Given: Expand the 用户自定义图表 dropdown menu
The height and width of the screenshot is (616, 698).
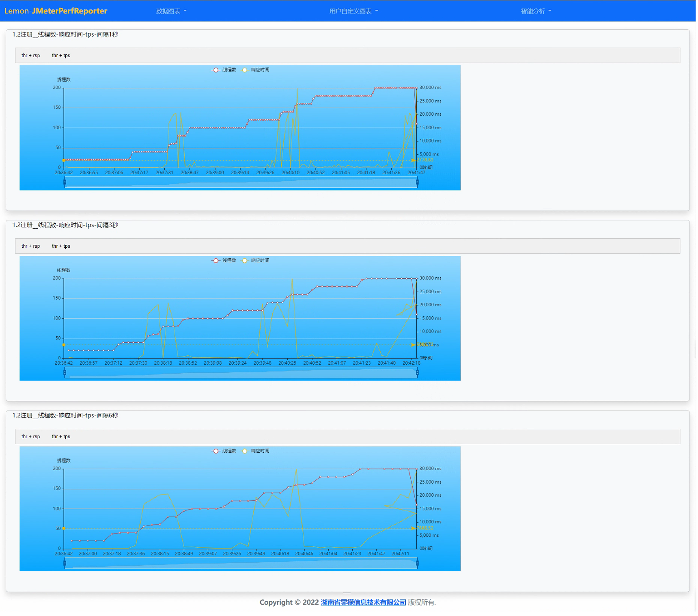Looking at the screenshot, I should [354, 11].
